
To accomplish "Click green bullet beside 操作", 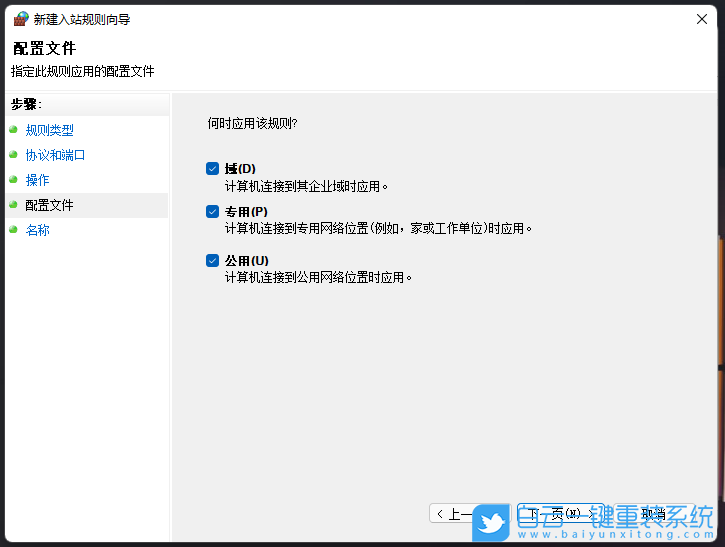I will click(x=13, y=179).
